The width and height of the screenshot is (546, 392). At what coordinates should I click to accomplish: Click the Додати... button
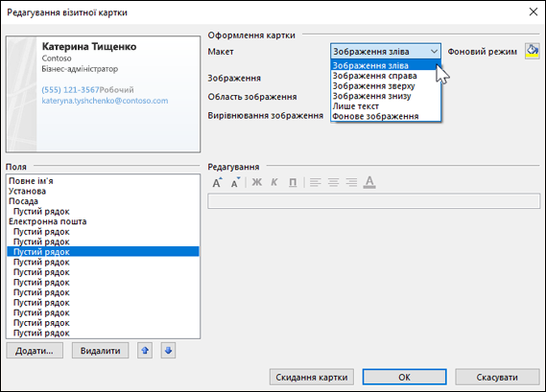click(x=35, y=351)
